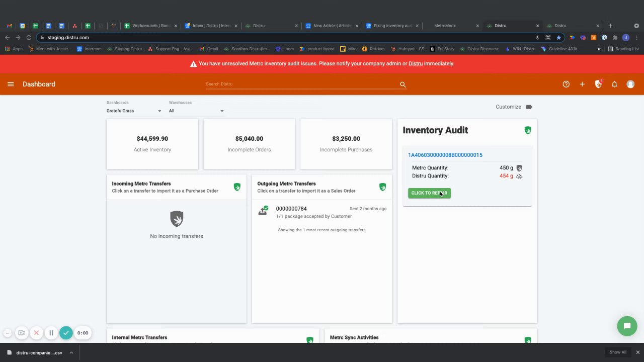Open a new browser tab
644x362 pixels.
(610, 26)
